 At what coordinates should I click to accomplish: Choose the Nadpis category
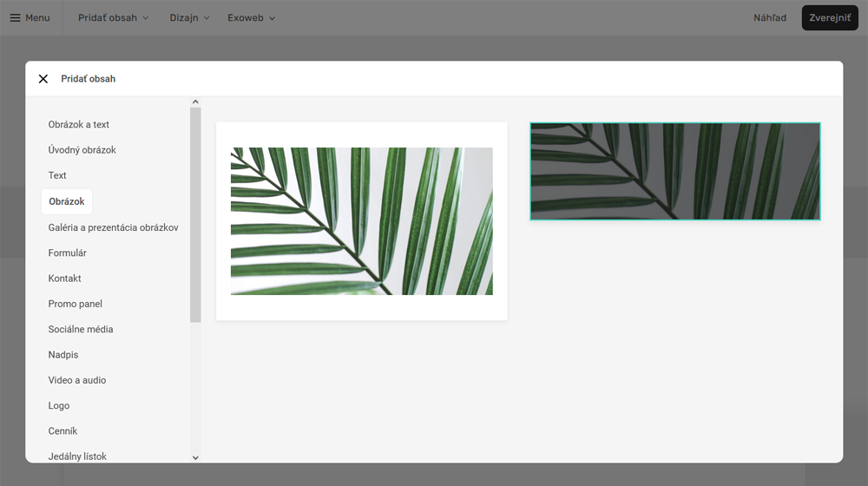click(63, 355)
